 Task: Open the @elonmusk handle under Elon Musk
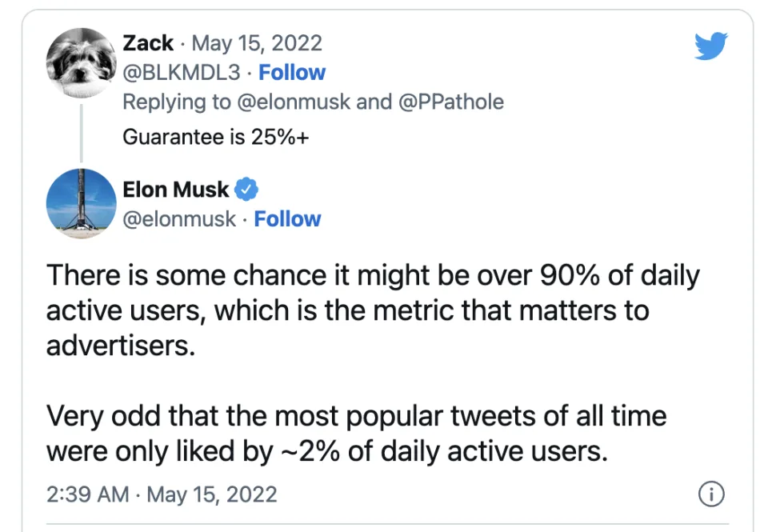pos(179,219)
